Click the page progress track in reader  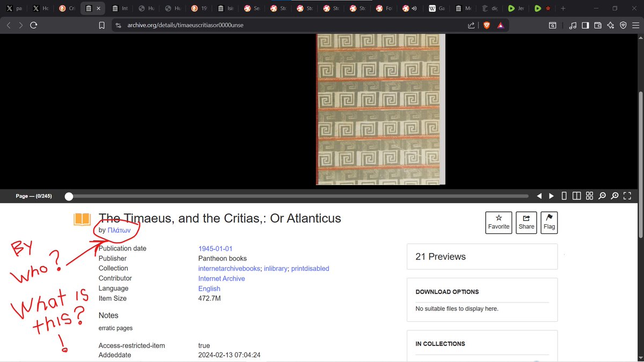(x=298, y=196)
